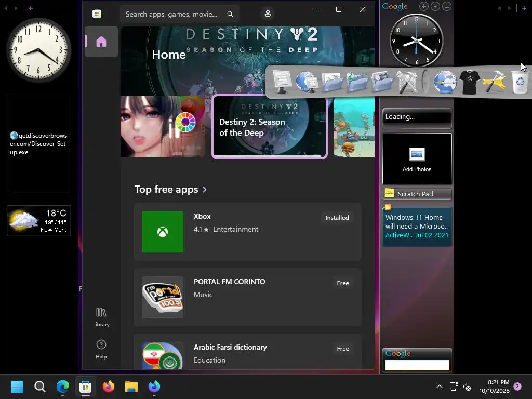Screen dimensions: 532x399
Task: Open the Help section in Microsoft Store
Action: pos(101,350)
